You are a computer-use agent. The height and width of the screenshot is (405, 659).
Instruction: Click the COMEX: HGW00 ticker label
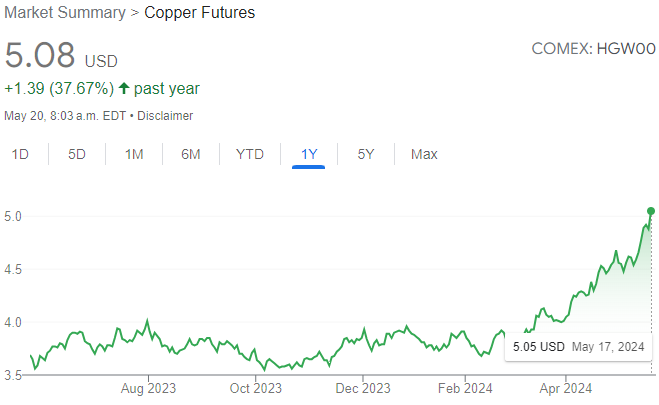coord(595,49)
